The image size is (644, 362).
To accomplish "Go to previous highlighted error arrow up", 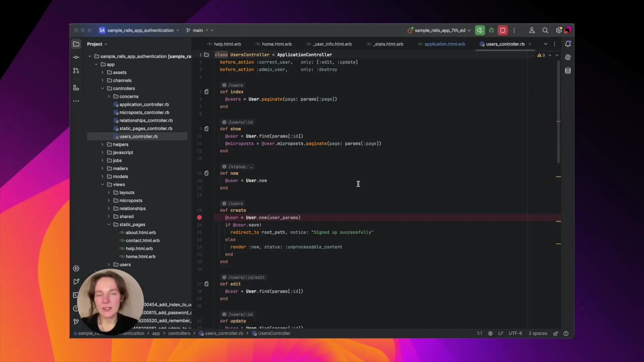I will point(550,55).
